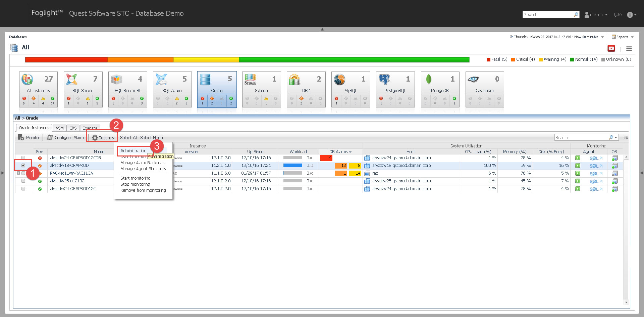This screenshot has width=644, height=317.
Task: Click host icon for alvscdw24-ORAPROD12CDB row
Action: 367,158
